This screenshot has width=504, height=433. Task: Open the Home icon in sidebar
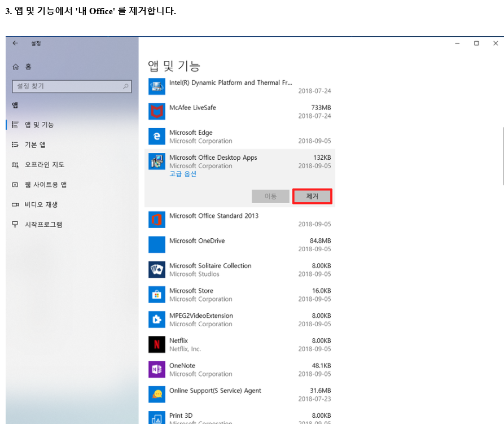click(15, 67)
